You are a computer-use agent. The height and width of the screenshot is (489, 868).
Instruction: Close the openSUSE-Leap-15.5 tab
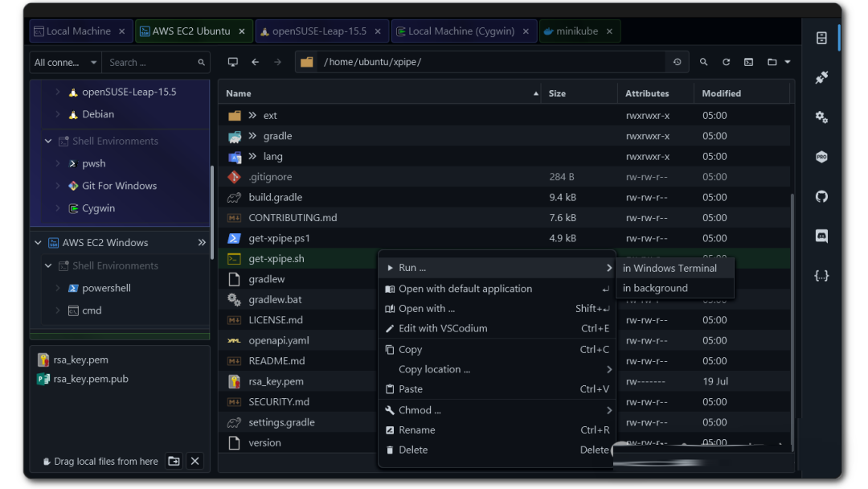click(379, 31)
